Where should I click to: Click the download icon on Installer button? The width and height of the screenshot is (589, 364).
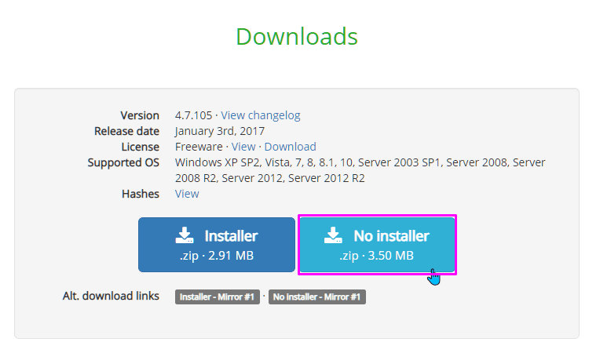click(x=185, y=235)
